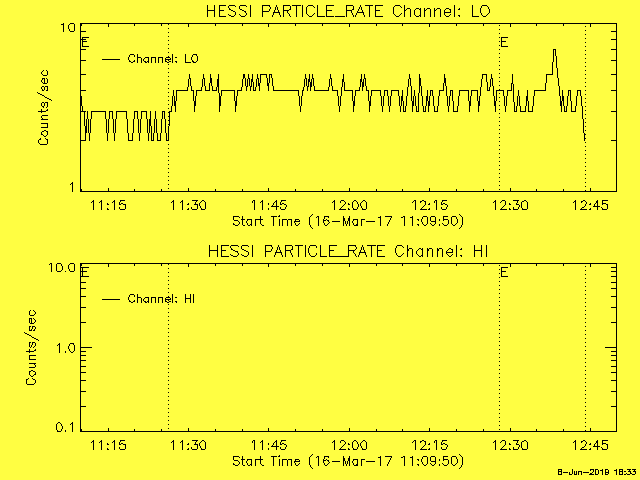This screenshot has width=640, height=480.
Task: Click the "E" marker at LO plot's start
Action: tap(85, 42)
